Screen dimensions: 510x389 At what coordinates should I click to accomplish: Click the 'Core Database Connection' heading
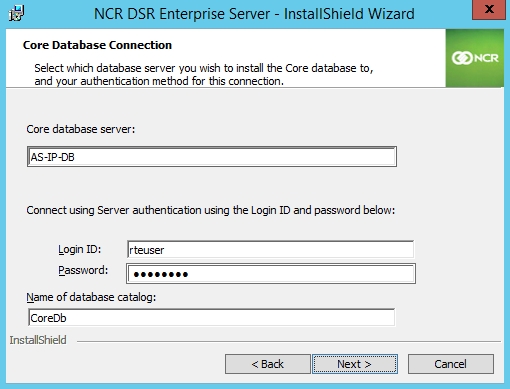(x=97, y=45)
